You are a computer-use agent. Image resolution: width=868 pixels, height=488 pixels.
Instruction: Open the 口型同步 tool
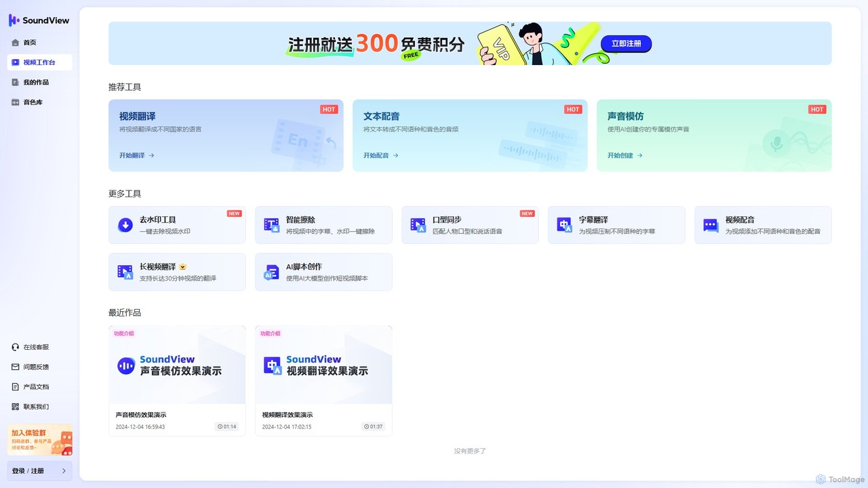470,225
